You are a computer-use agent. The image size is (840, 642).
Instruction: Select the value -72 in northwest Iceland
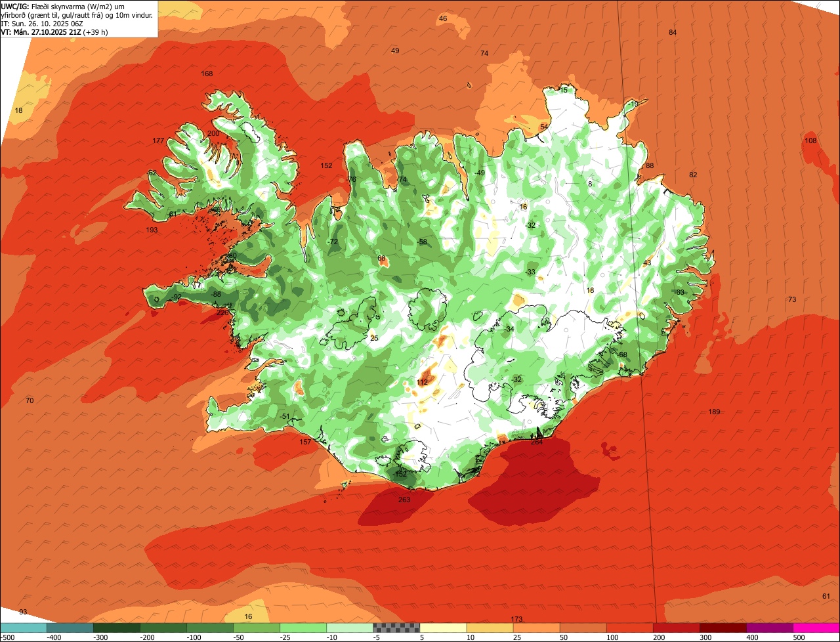click(333, 242)
